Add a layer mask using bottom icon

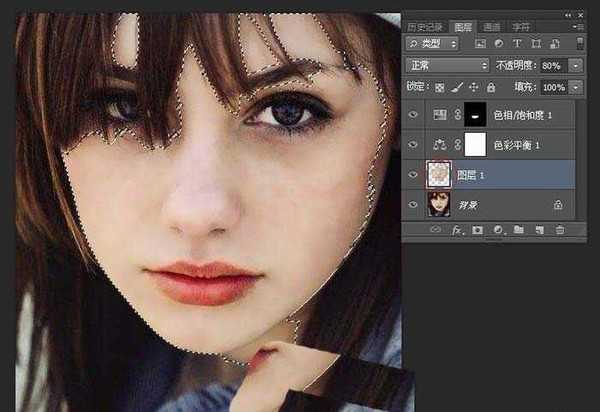coord(478,230)
